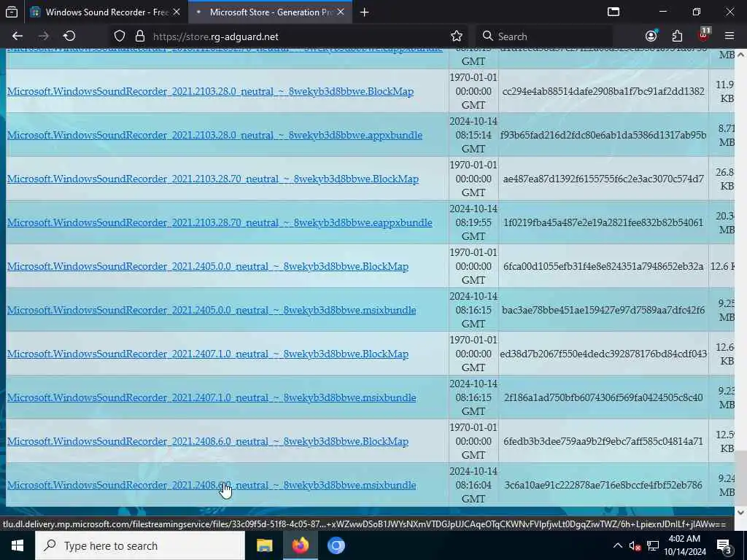Image resolution: width=747 pixels, height=560 pixels.
Task: Download 2021.2103.28.0 BlockMap file link
Action: point(210,91)
